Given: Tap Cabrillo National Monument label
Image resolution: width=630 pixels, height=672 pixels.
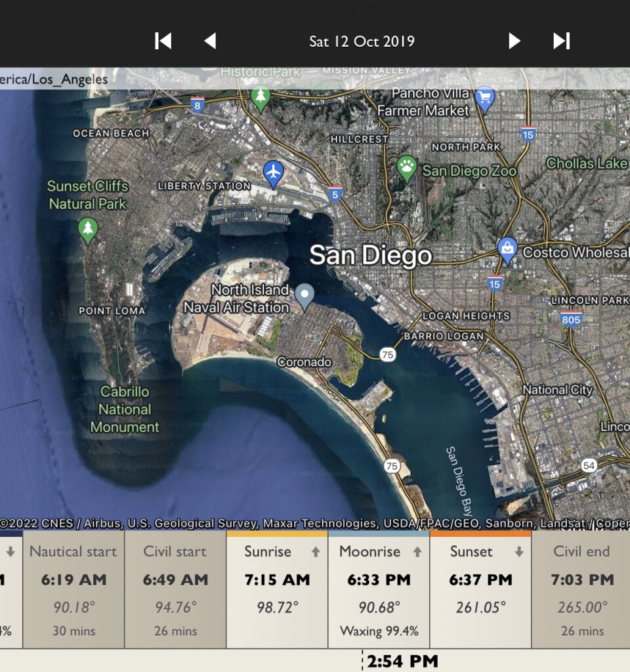Looking at the screenshot, I should pyautogui.click(x=125, y=409).
